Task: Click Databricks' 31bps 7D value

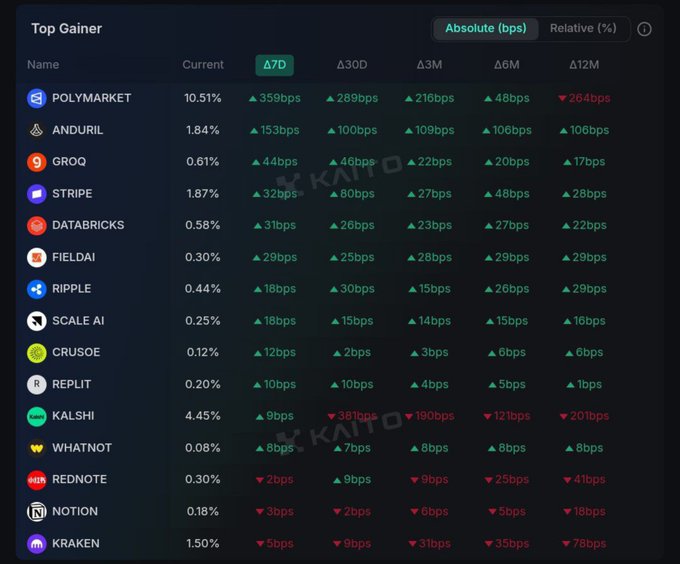Action: coord(275,225)
